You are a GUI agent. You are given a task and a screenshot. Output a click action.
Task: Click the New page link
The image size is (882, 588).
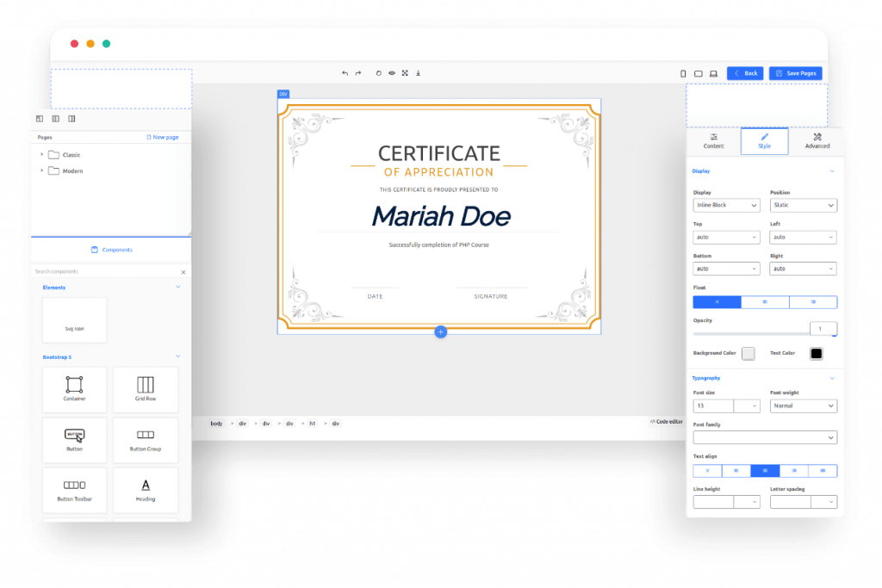pos(163,137)
